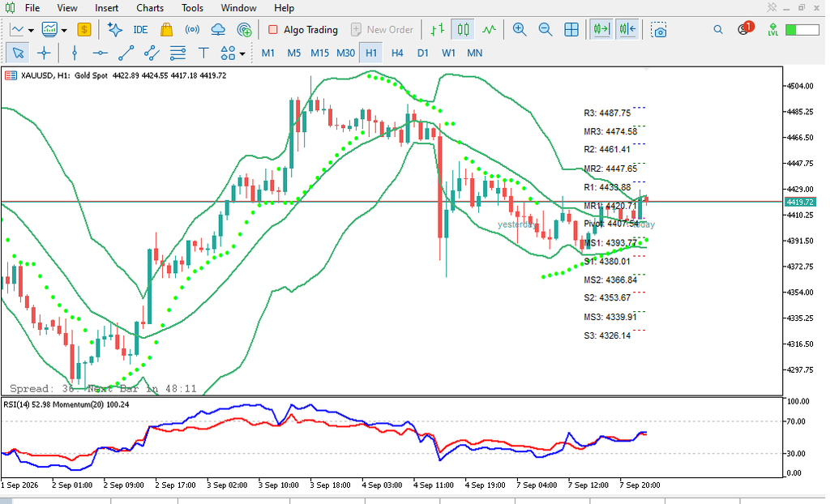Select the candlestick chart mode
The width and height of the screenshot is (830, 504).
[x=463, y=30]
